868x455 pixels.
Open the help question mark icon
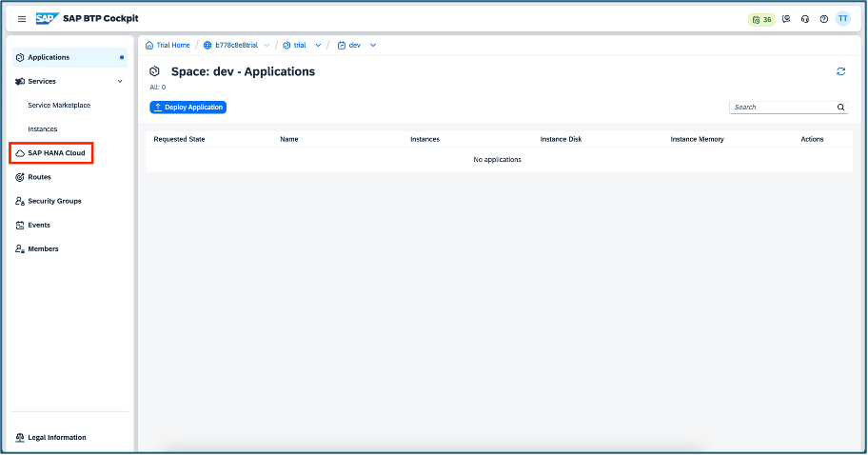[x=823, y=19]
